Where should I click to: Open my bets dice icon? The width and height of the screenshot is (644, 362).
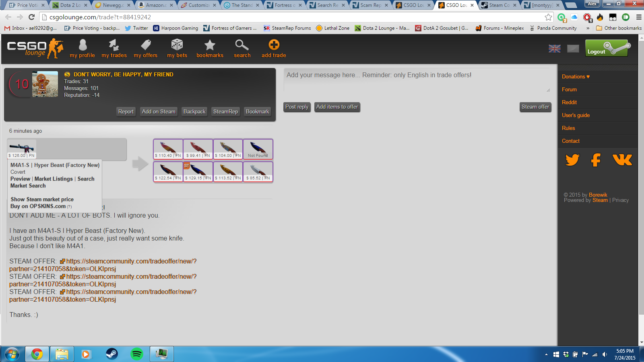tap(177, 45)
